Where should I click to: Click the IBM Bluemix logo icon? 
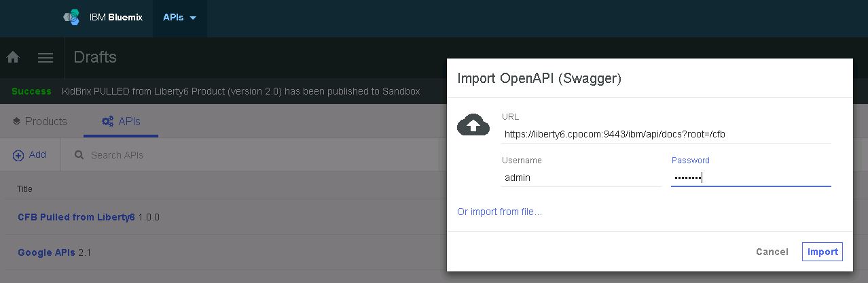coord(71,18)
